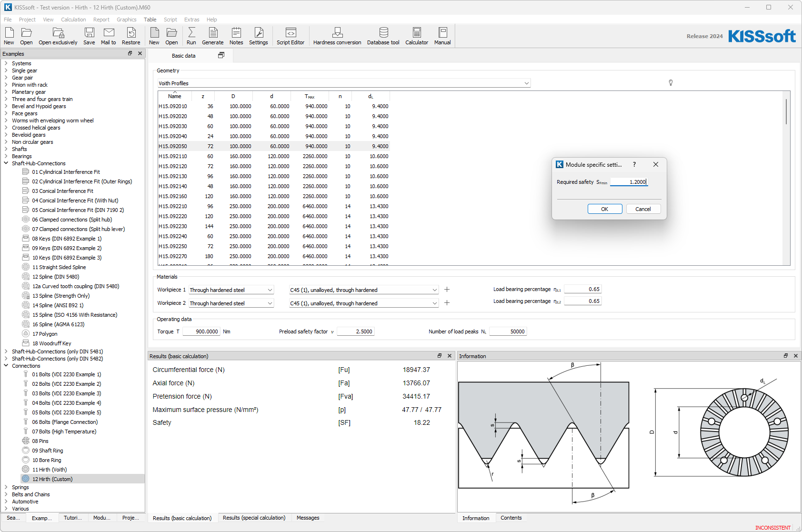Click the Run calculation icon
Image resolution: width=802 pixels, height=532 pixels.
(191, 36)
